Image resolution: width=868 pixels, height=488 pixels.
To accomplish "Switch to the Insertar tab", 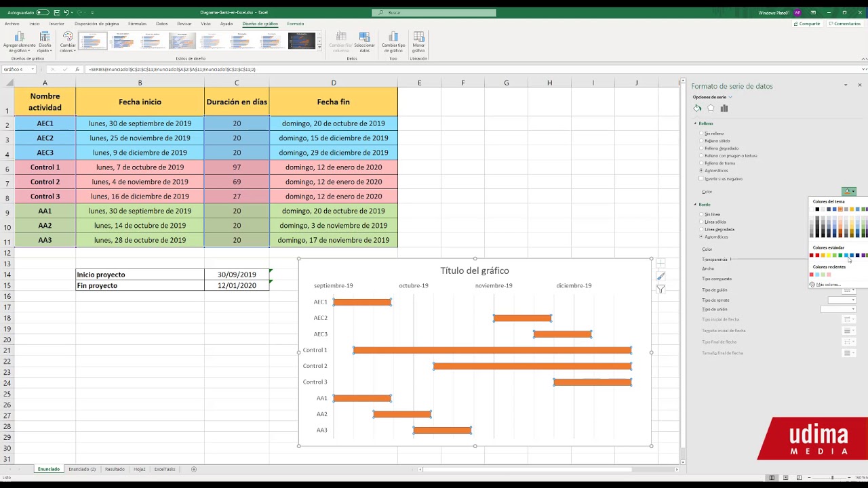I will tap(57, 24).
